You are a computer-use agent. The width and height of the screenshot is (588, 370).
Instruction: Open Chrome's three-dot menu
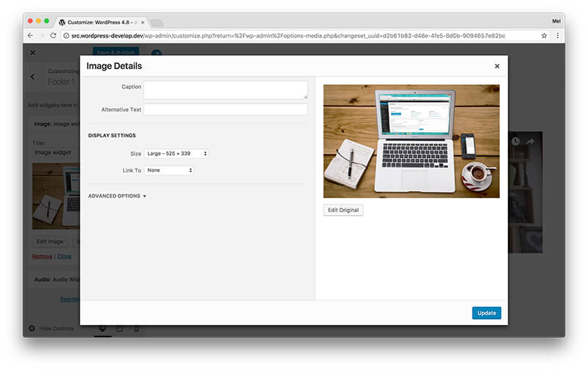click(558, 35)
